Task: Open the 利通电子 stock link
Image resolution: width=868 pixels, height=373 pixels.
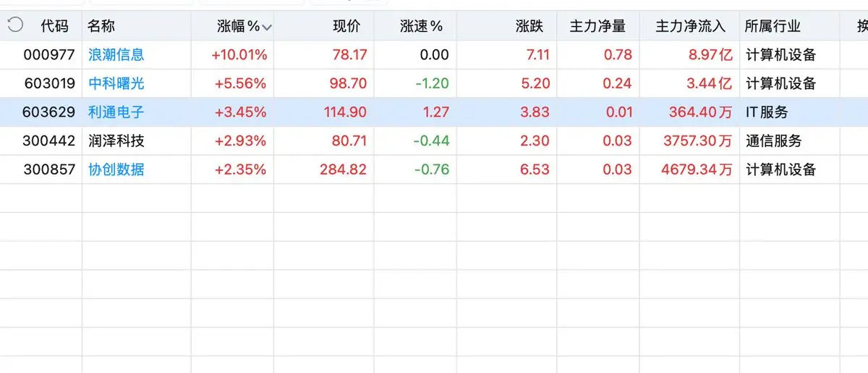Action: 116,112
